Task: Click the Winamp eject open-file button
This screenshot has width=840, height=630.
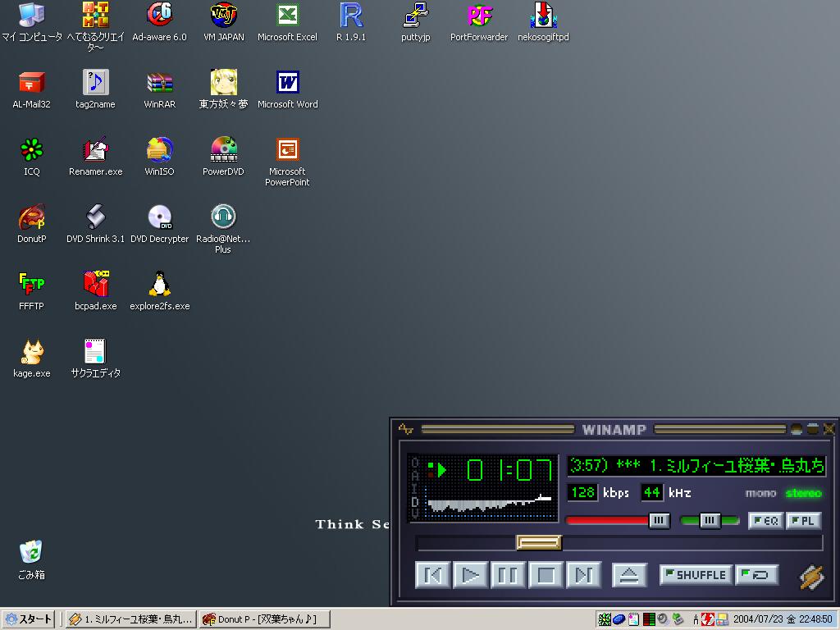Action: [x=629, y=575]
